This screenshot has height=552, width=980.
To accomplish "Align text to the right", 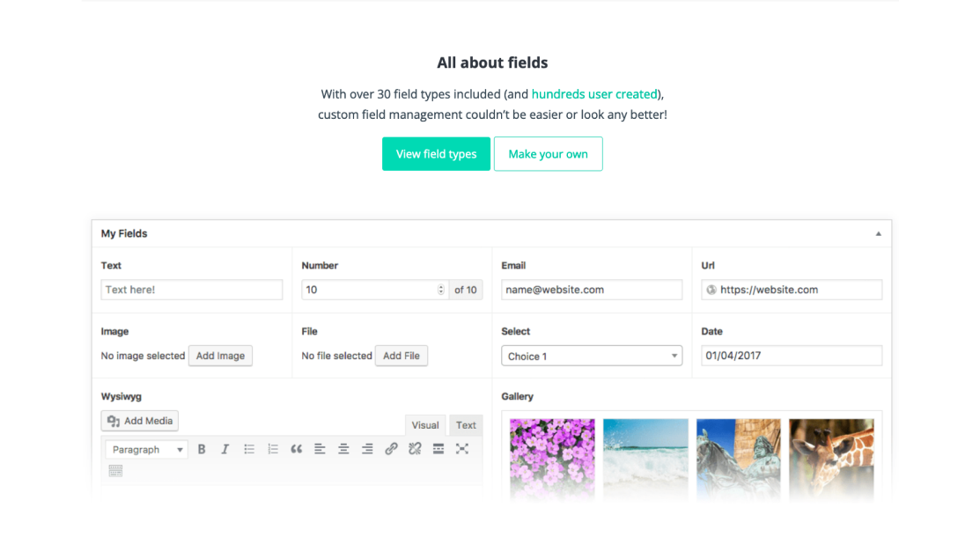I will point(367,448).
